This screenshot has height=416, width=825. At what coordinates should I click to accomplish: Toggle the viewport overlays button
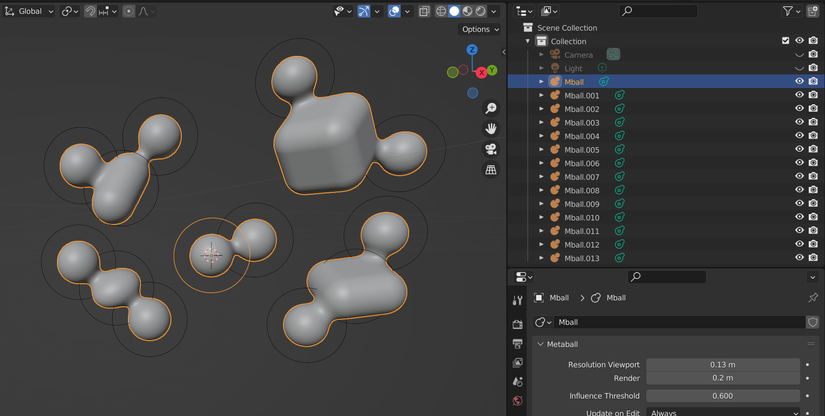[x=394, y=11]
